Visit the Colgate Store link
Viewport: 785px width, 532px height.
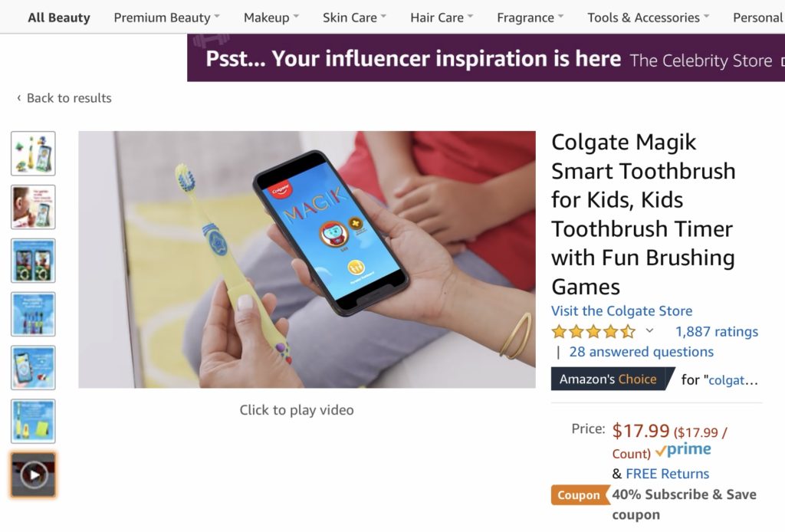tap(622, 310)
